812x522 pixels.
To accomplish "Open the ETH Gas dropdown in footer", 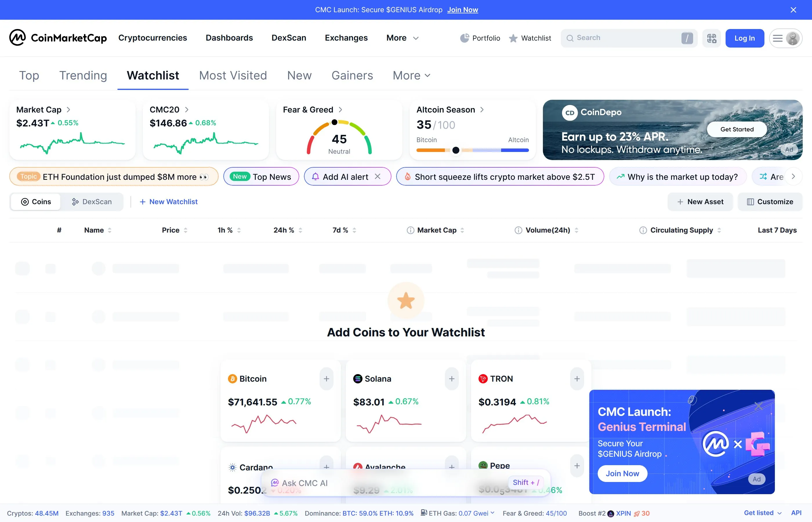I will coord(492,513).
